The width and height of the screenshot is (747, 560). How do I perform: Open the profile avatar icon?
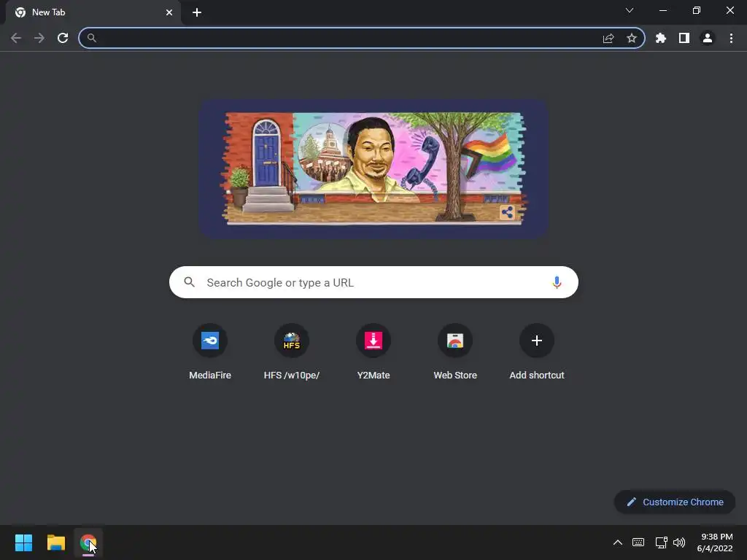pyautogui.click(x=708, y=38)
